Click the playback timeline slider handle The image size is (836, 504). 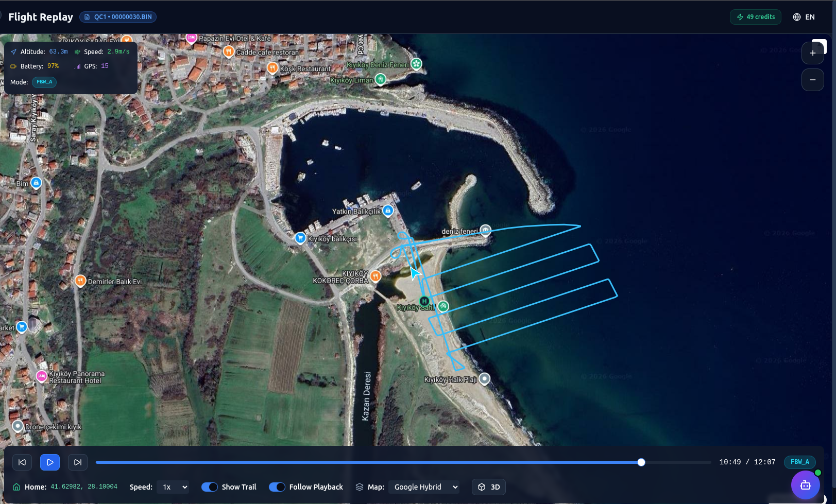click(641, 462)
